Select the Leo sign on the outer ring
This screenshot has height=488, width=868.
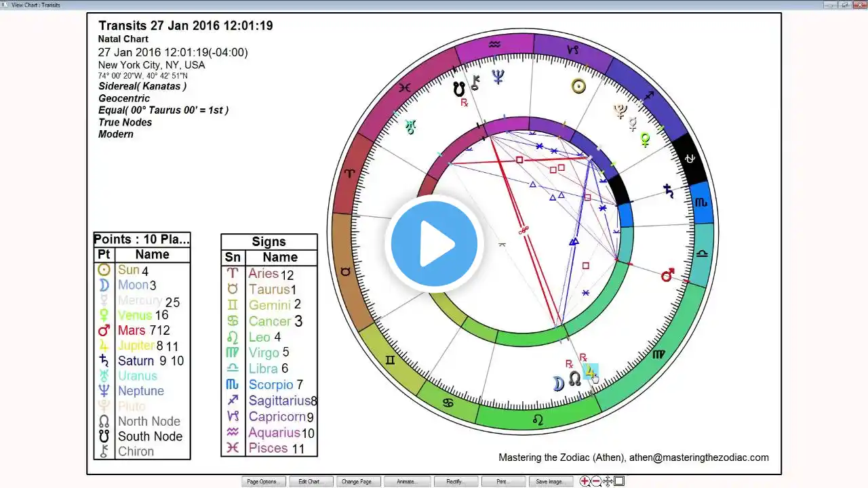pyautogui.click(x=538, y=420)
